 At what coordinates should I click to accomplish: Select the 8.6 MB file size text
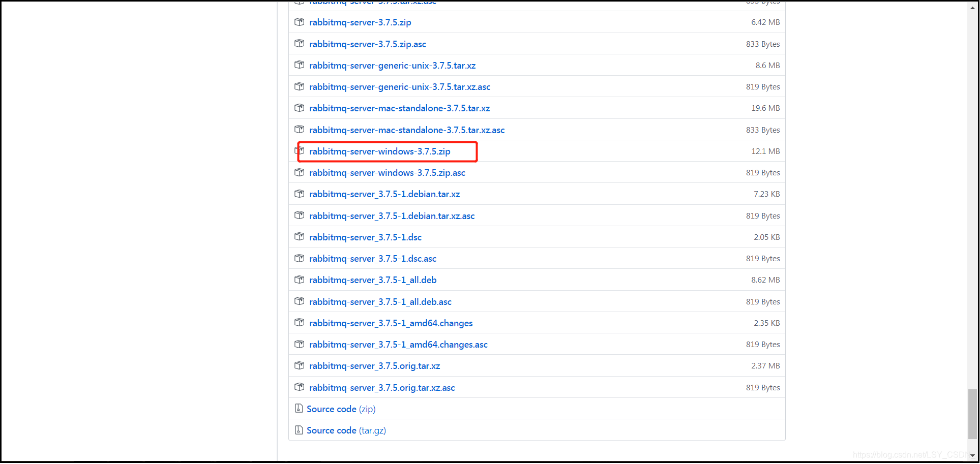click(767, 66)
